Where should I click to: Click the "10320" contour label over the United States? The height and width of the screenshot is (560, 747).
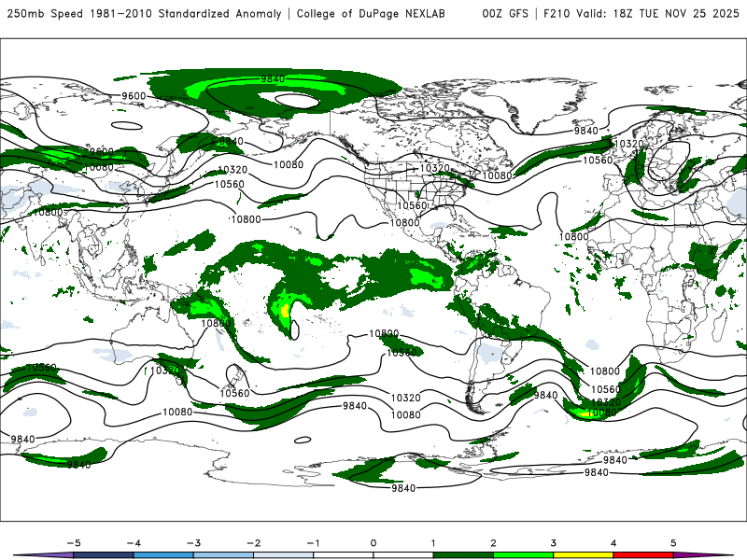point(434,168)
